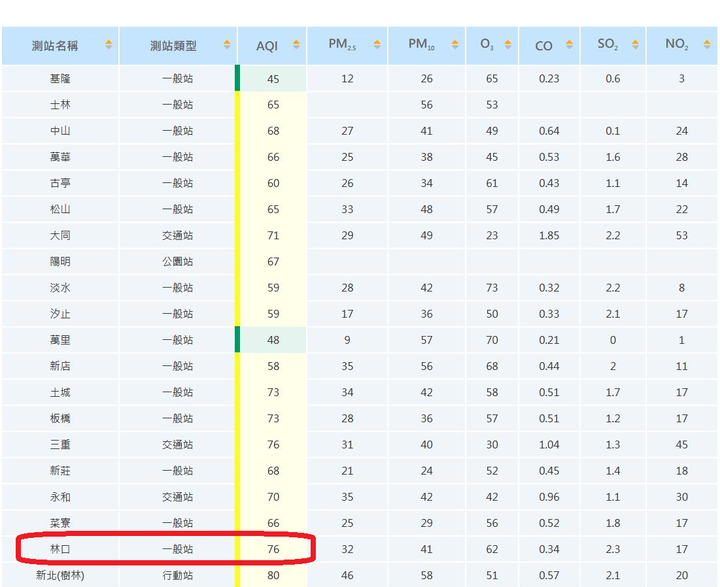Click the 測站名稱 header label
Viewport: 720px width, 587px height.
point(55,46)
